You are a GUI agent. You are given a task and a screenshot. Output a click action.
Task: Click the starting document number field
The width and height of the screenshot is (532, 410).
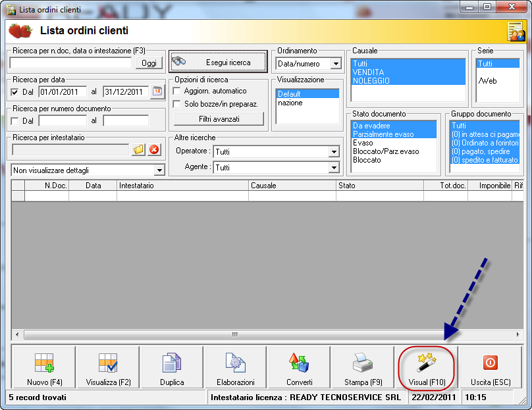coord(63,120)
